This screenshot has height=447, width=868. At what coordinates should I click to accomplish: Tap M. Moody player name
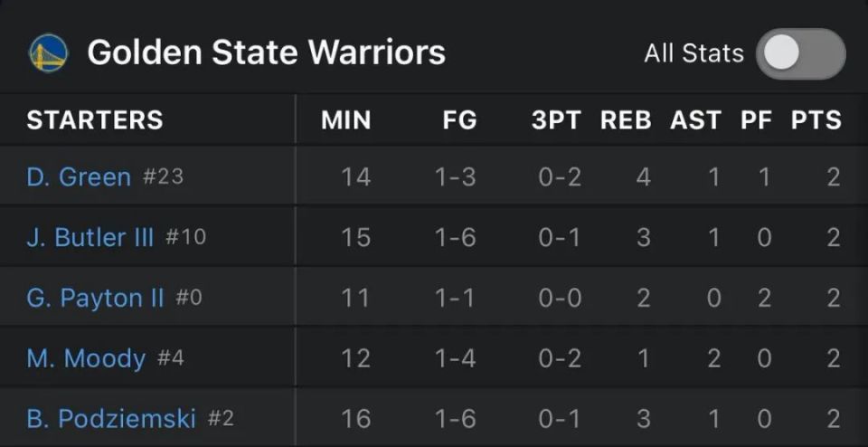point(86,358)
